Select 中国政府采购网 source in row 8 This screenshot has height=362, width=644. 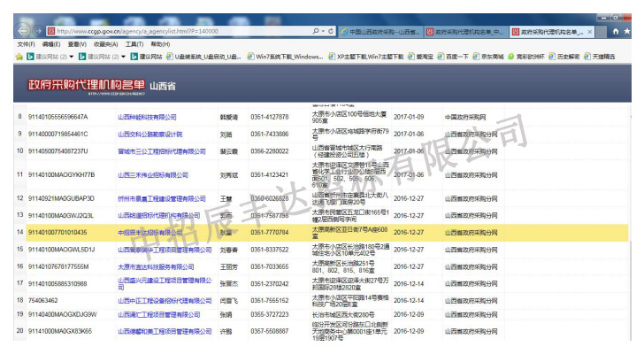pyautogui.click(x=465, y=117)
